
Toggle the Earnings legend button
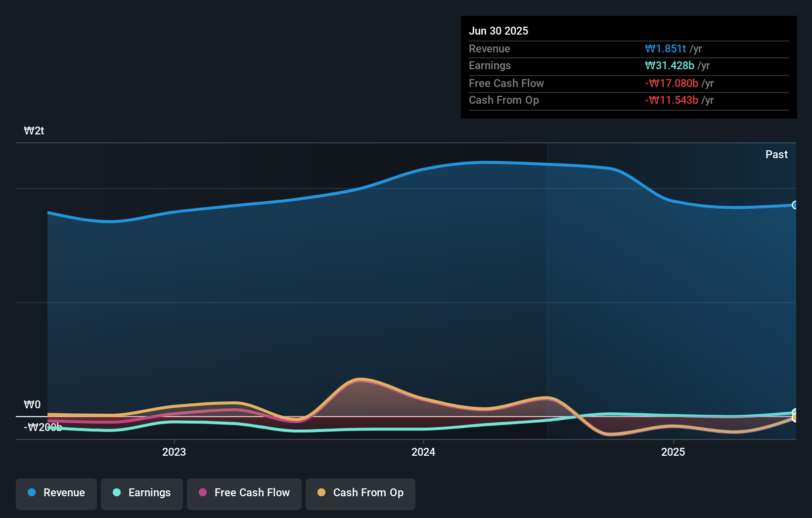coord(142,494)
